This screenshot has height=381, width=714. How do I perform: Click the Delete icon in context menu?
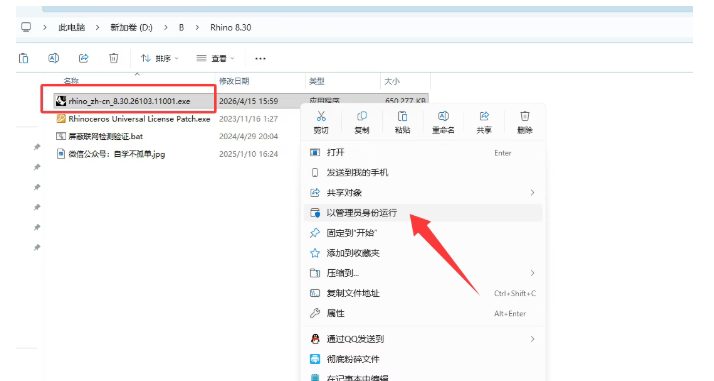[525, 117]
